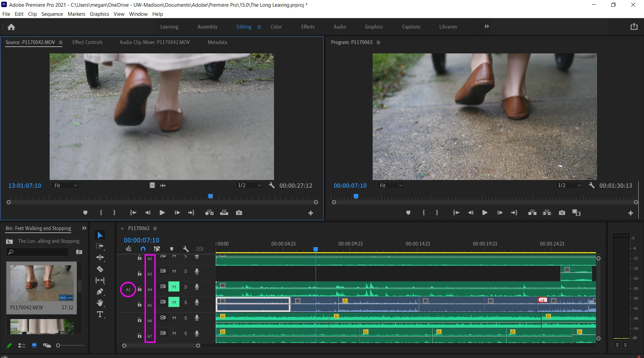
Task: Toggle lock on audio track A3
Action: (x=140, y=273)
